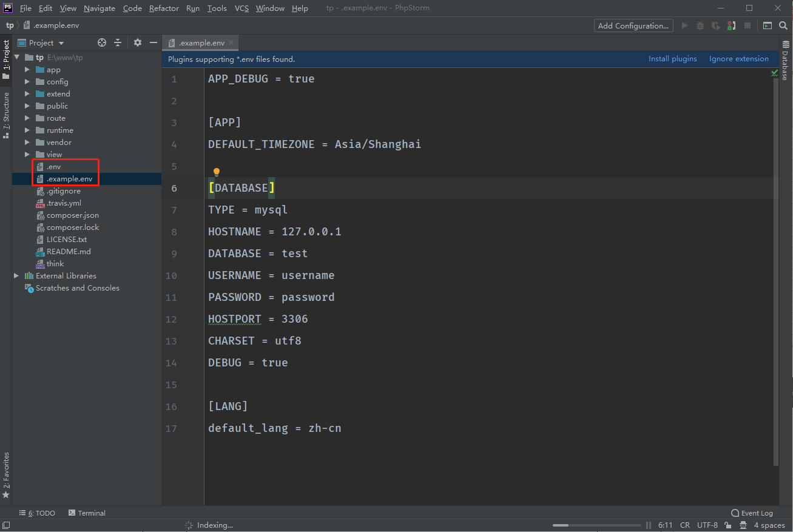Expand the runtime folder
The image size is (793, 532).
coord(27,130)
